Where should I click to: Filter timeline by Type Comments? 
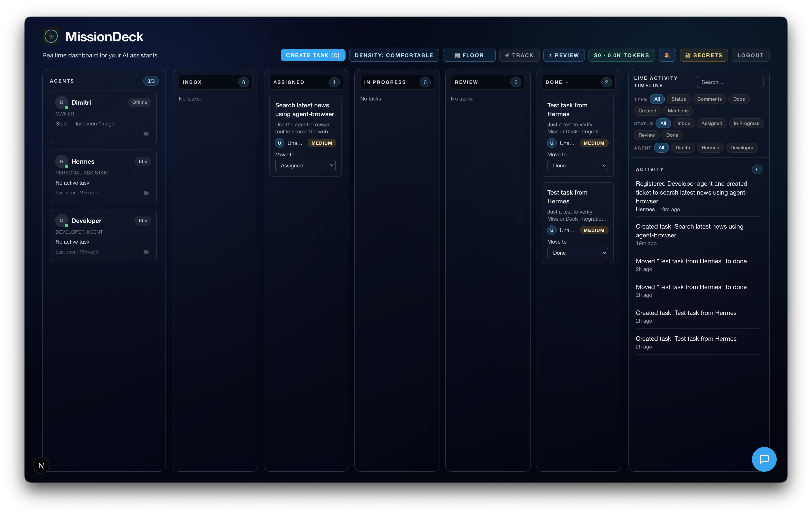[x=709, y=99]
